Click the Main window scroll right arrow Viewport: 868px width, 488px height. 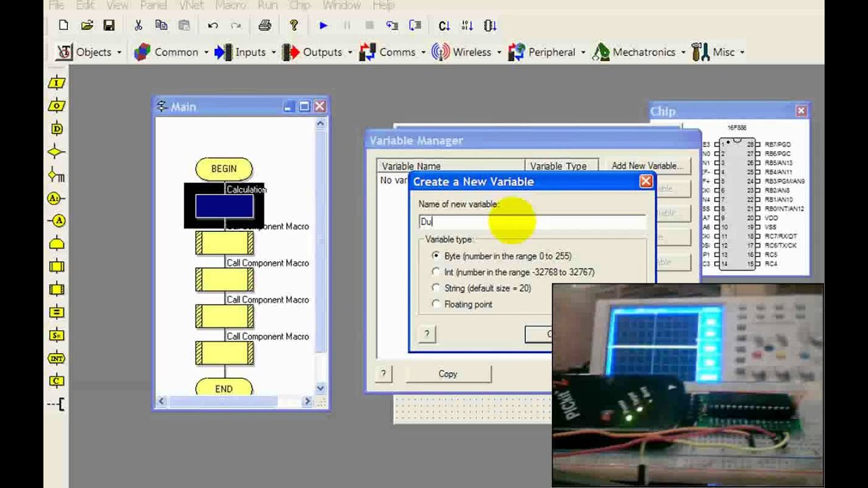[307, 401]
